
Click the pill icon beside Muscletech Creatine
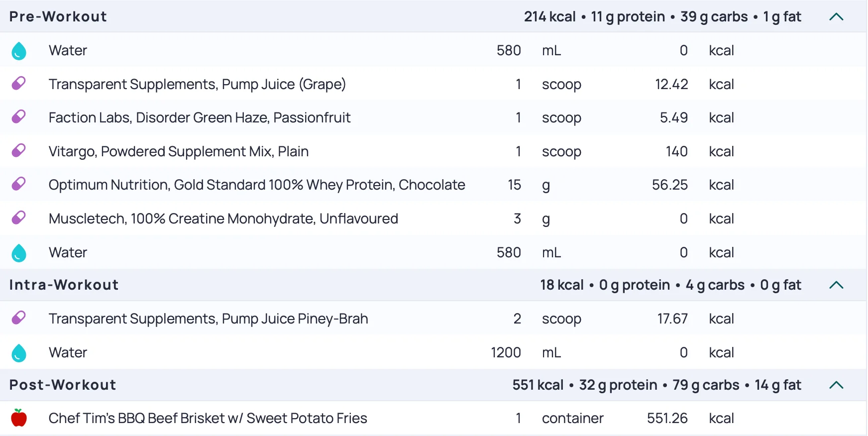pyautogui.click(x=19, y=218)
